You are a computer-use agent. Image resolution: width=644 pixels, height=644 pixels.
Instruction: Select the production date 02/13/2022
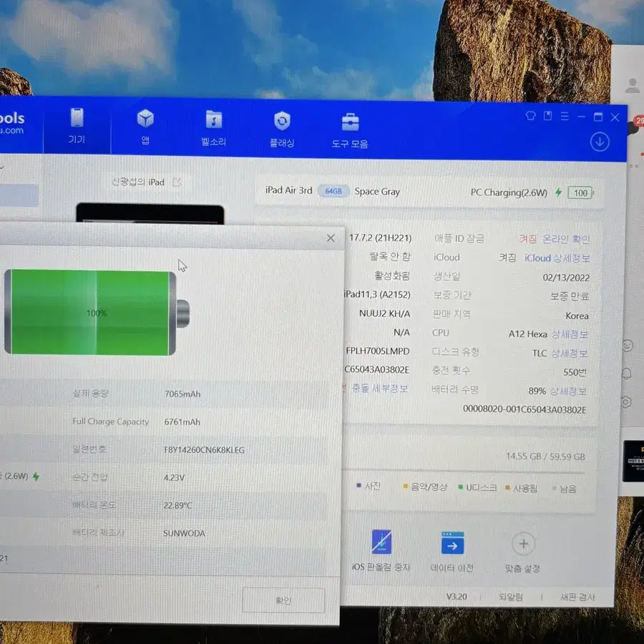coord(566,278)
